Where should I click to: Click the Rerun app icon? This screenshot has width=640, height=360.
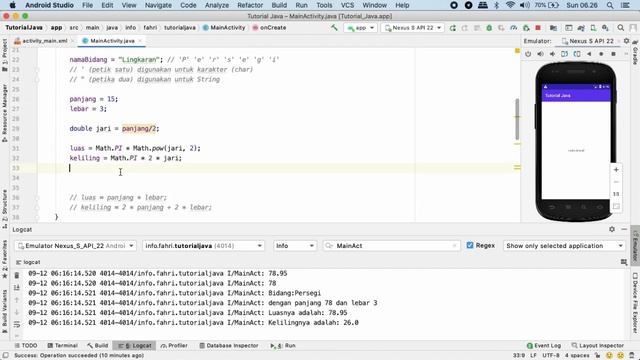(x=453, y=28)
